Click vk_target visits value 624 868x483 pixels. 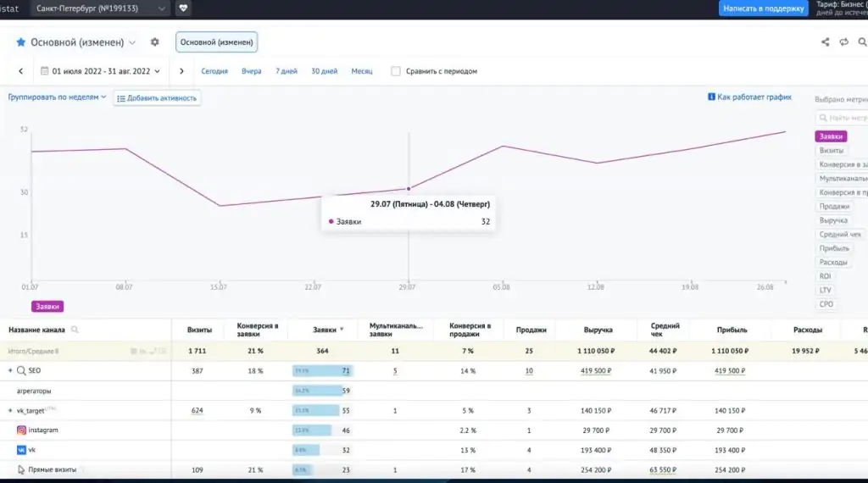(x=197, y=410)
